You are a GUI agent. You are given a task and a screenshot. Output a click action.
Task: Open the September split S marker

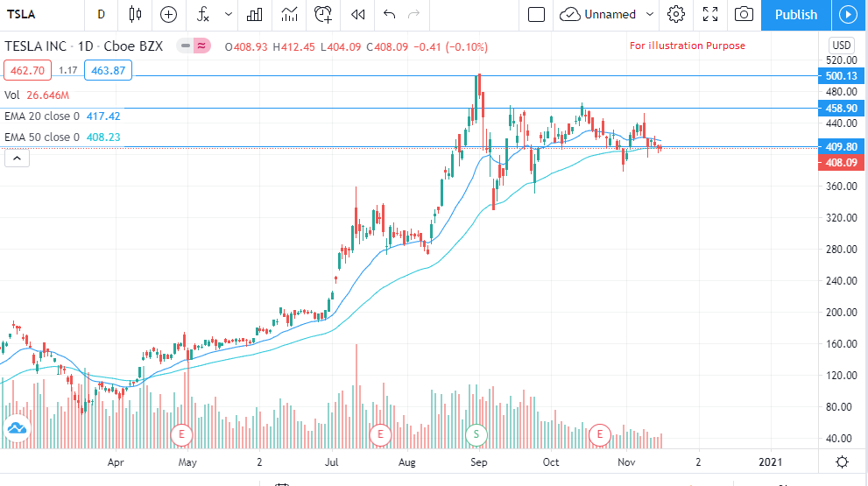476,434
